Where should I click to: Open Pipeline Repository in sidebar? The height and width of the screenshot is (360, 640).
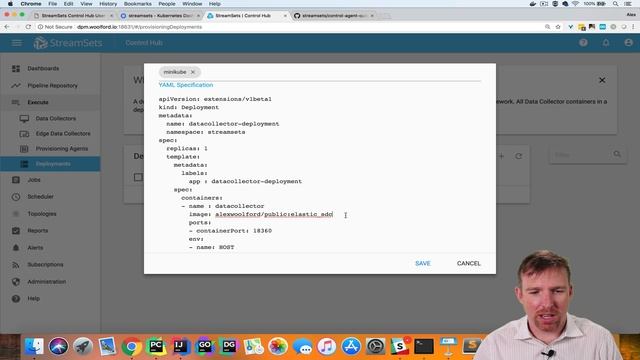point(52,85)
